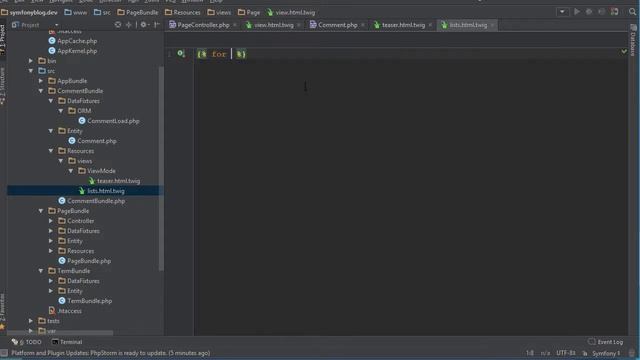
Task: Collapse the CommentBundle folder
Action: 41,91
